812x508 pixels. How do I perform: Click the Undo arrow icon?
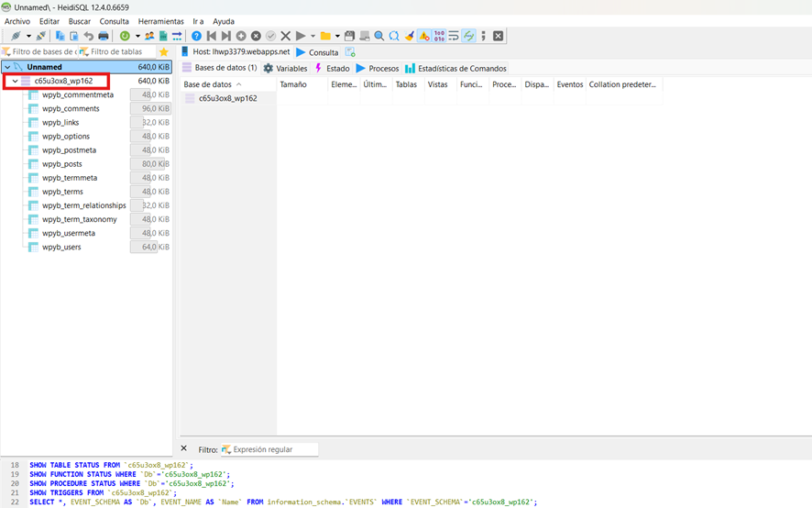point(89,36)
